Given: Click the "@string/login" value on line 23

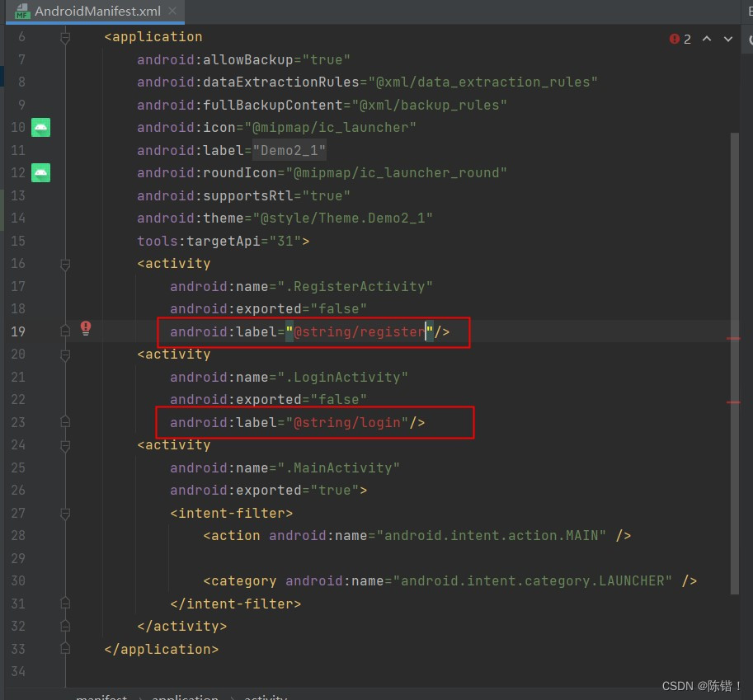Looking at the screenshot, I should (347, 422).
